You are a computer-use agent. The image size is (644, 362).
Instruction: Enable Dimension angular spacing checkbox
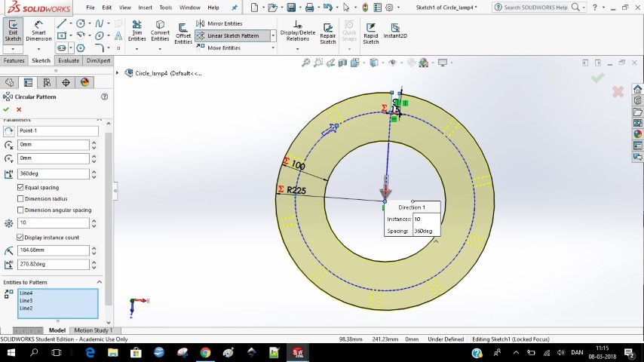click(x=20, y=210)
